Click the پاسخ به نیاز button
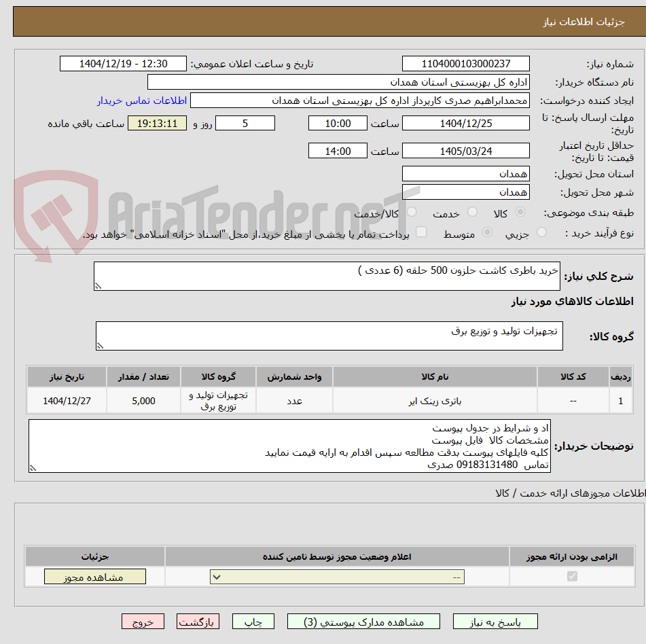The height and width of the screenshot is (644, 646). pos(495,622)
